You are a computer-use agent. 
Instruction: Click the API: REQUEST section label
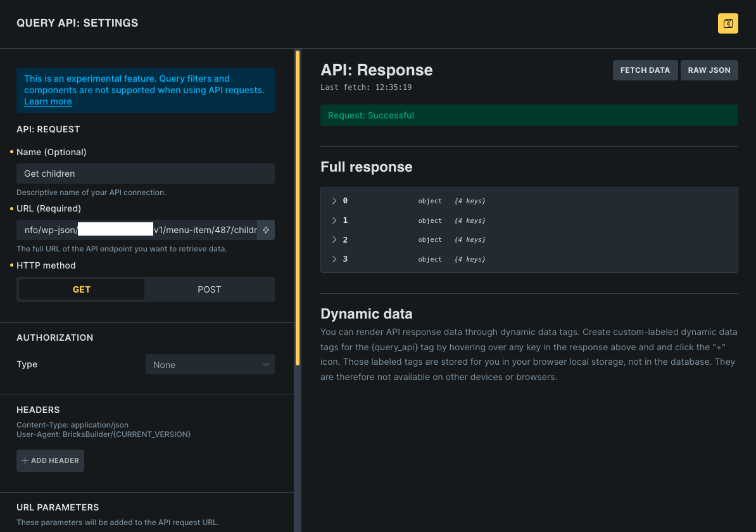pos(48,129)
